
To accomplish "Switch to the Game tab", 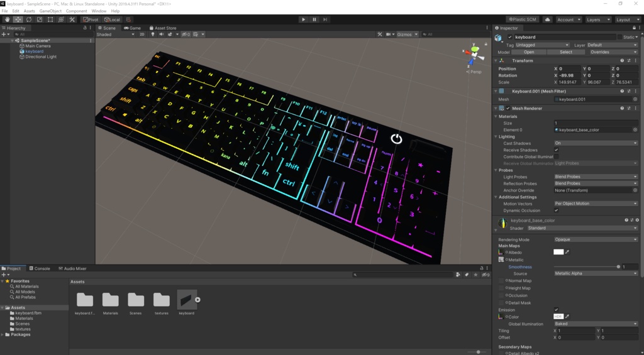I will pos(132,28).
